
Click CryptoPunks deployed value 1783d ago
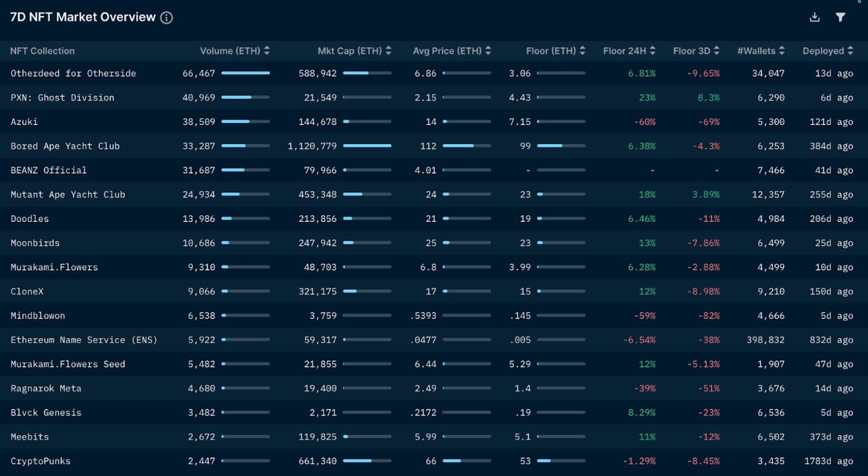(x=828, y=461)
